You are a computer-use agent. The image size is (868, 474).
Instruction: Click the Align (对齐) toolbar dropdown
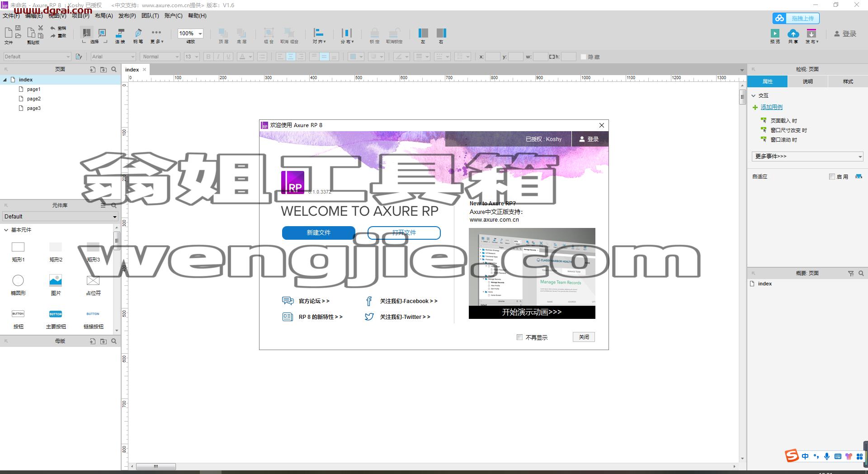319,36
